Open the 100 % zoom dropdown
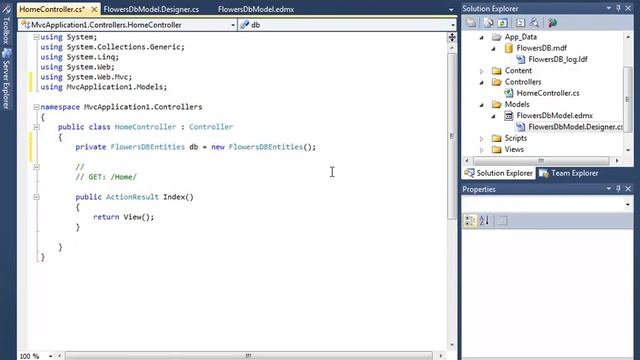 tap(50, 356)
